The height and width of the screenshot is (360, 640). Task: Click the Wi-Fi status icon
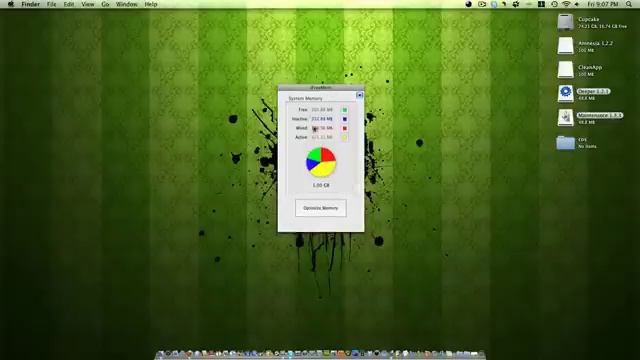click(566, 4)
